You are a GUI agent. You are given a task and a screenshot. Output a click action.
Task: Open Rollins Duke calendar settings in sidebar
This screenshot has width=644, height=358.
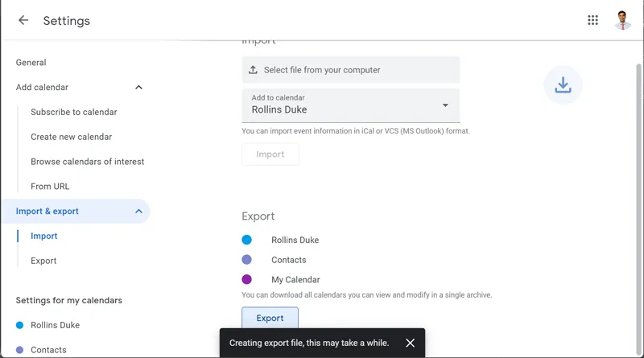point(55,325)
